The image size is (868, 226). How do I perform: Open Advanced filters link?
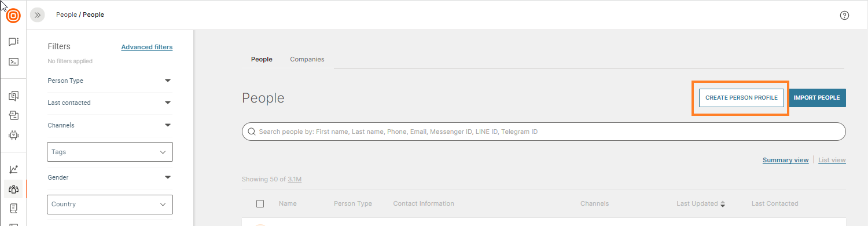(147, 47)
